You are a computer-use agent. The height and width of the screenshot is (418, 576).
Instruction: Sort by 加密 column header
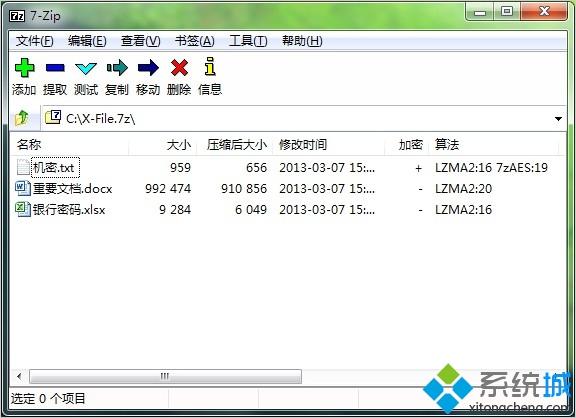point(407,145)
